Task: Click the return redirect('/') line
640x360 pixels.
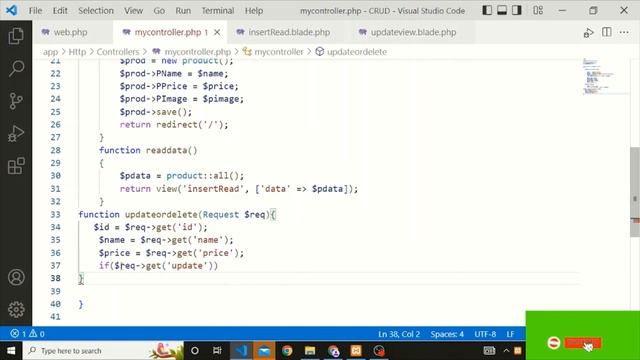Action: click(174, 124)
